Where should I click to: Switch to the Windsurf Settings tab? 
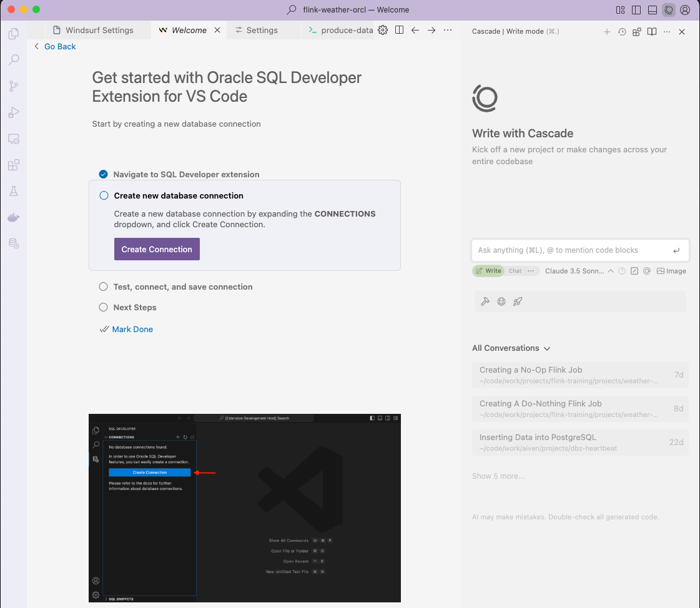tap(99, 30)
